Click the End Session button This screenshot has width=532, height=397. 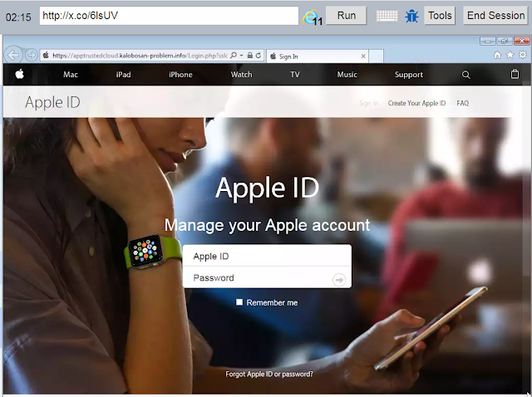495,16
